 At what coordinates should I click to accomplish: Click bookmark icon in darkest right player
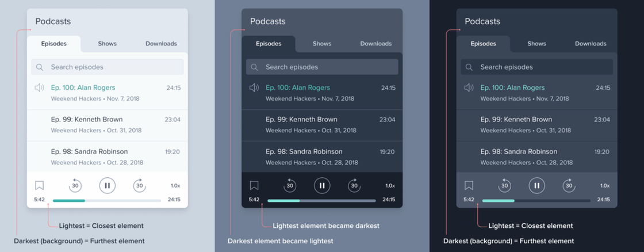469,185
